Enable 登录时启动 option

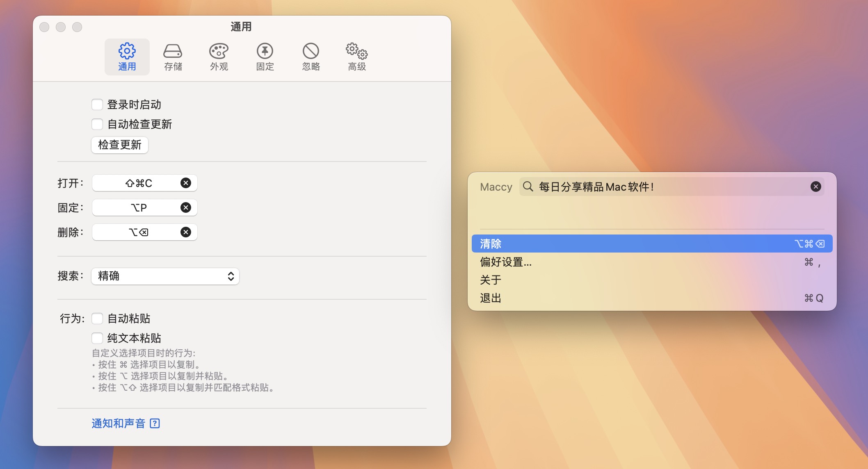(97, 105)
